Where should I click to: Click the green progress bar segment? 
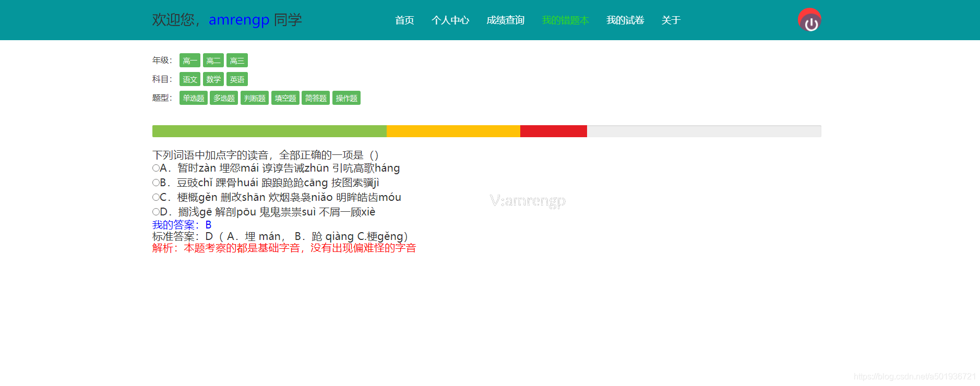(269, 131)
